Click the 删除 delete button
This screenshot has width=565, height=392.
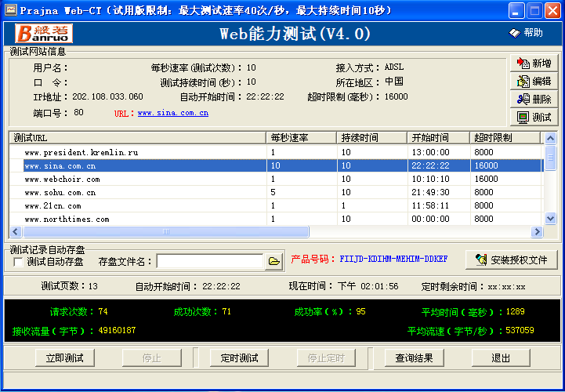(534, 99)
